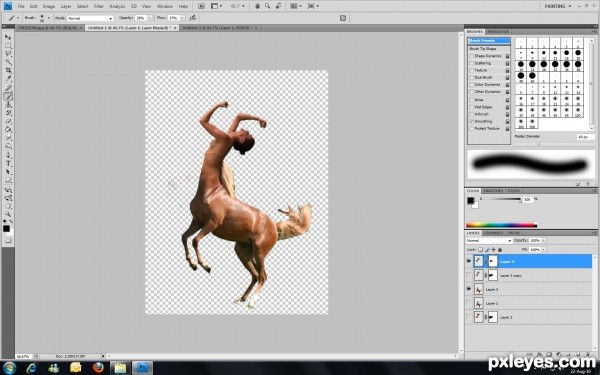600x375 pixels.
Task: Enable Shape Dynamics checkbox
Action: tap(471, 56)
